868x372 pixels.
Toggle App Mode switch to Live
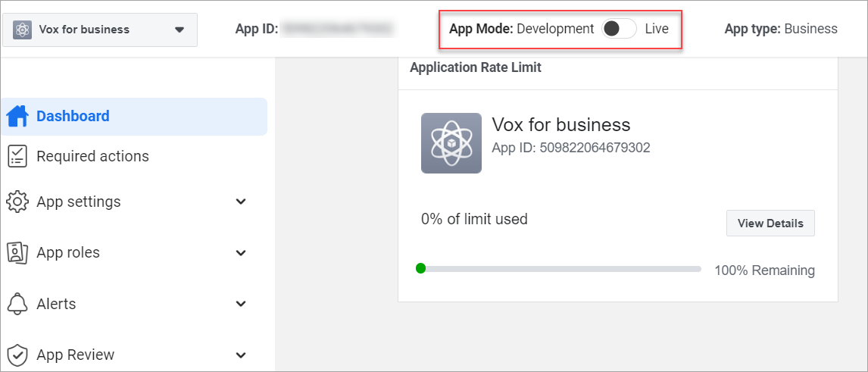pyautogui.click(x=619, y=29)
